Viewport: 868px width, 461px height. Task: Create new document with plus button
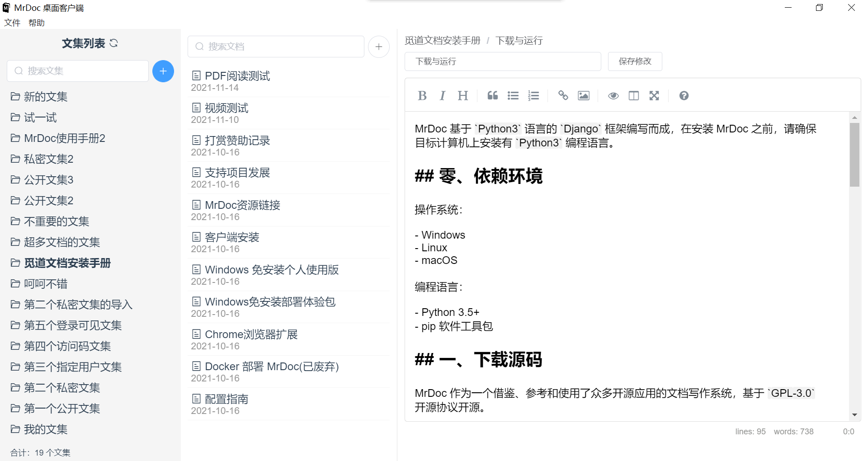[379, 47]
